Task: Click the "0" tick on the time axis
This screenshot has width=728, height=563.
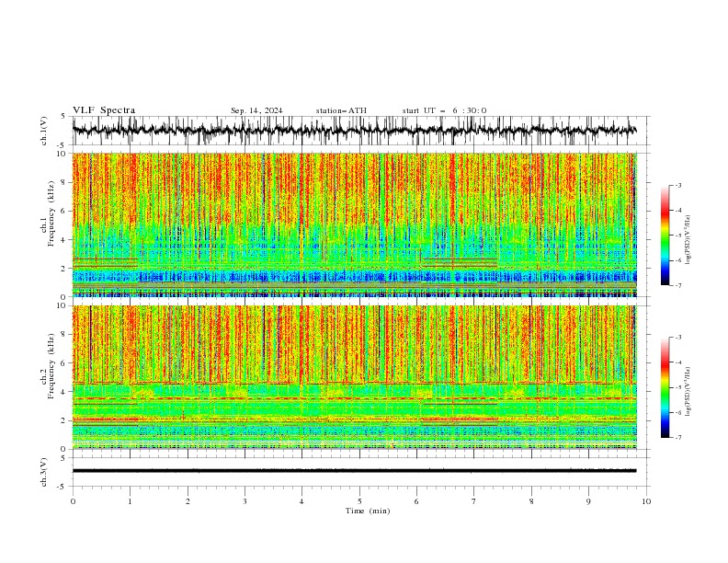Action: point(73,501)
